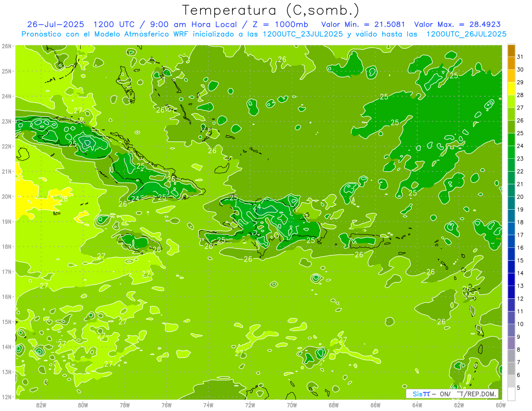Click the title 'Temperatura (C,somb.)'
The image size is (532, 411).
click(271, 10)
